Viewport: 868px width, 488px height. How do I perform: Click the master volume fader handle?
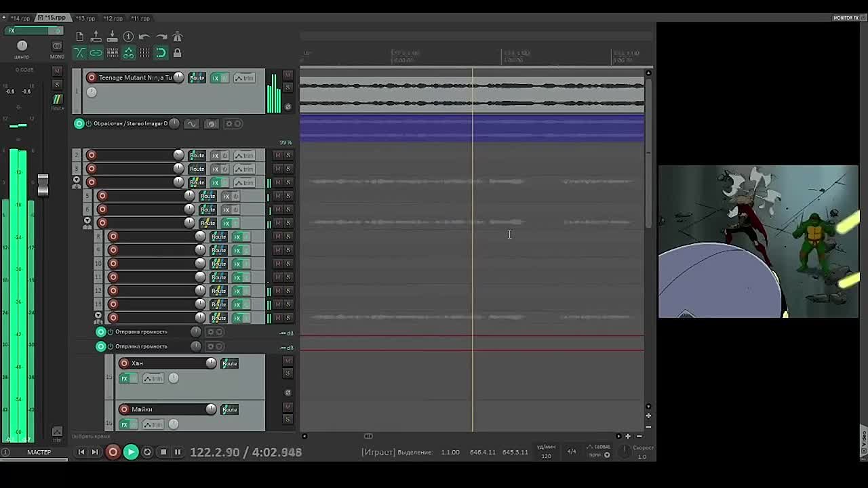coord(43,184)
